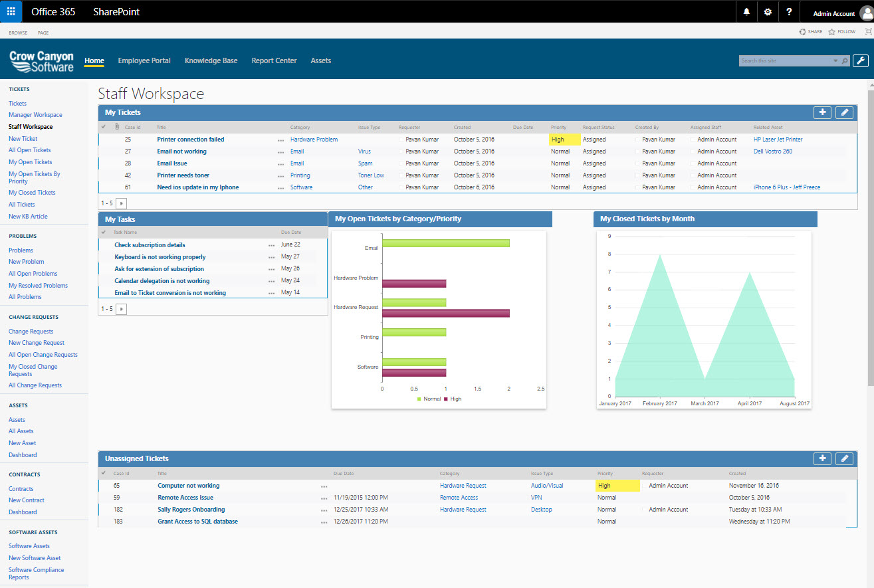Viewport: 874px width, 588px height.
Task: Open ellipsis menu for Sally Rogers Onboarding
Action: [x=324, y=510]
